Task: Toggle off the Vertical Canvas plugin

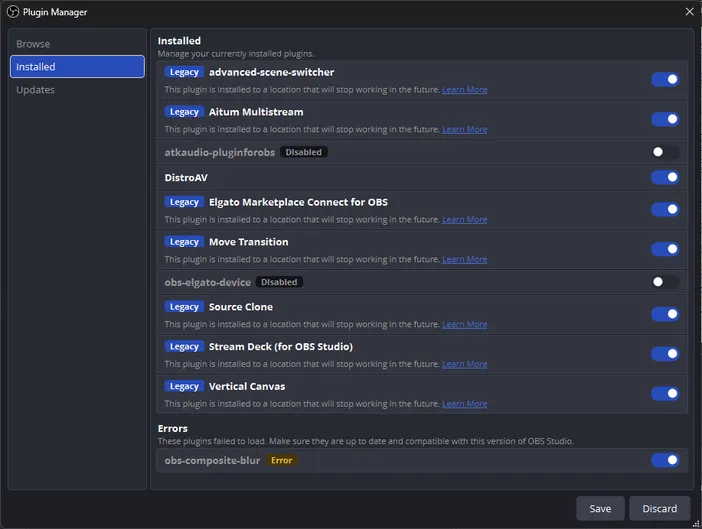Action: [x=665, y=393]
